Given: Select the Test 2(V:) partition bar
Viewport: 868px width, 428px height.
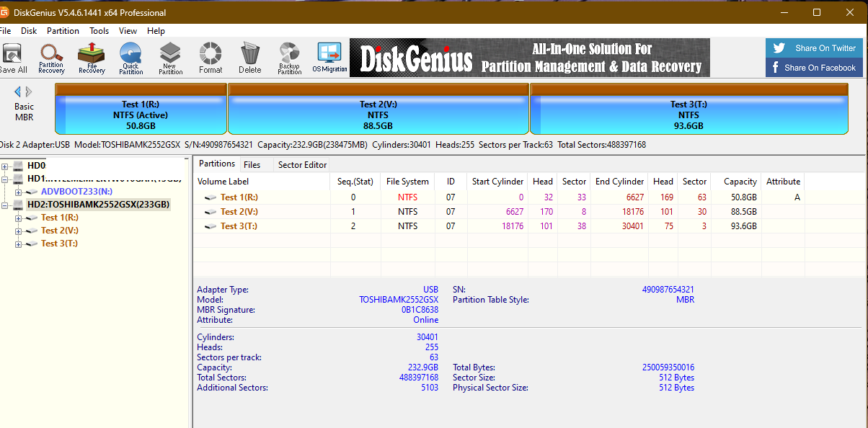Looking at the screenshot, I should coord(378,109).
